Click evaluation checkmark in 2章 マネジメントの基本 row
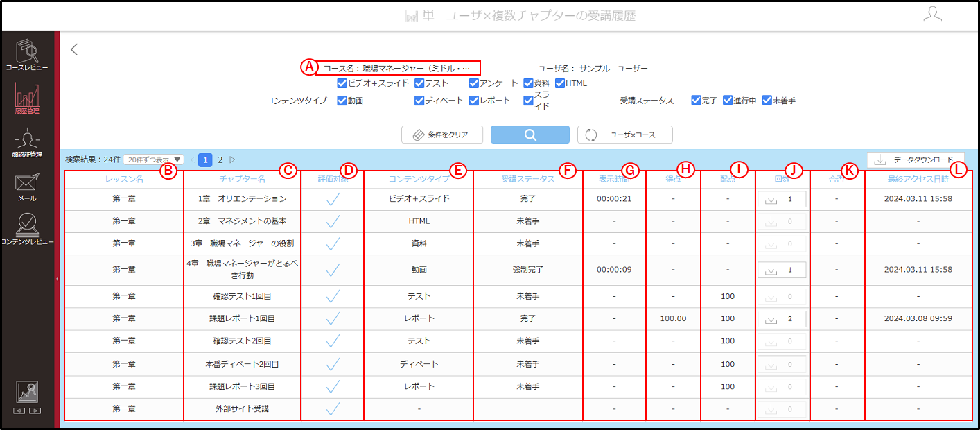Viewport: 980px width, 430px height. tap(333, 221)
